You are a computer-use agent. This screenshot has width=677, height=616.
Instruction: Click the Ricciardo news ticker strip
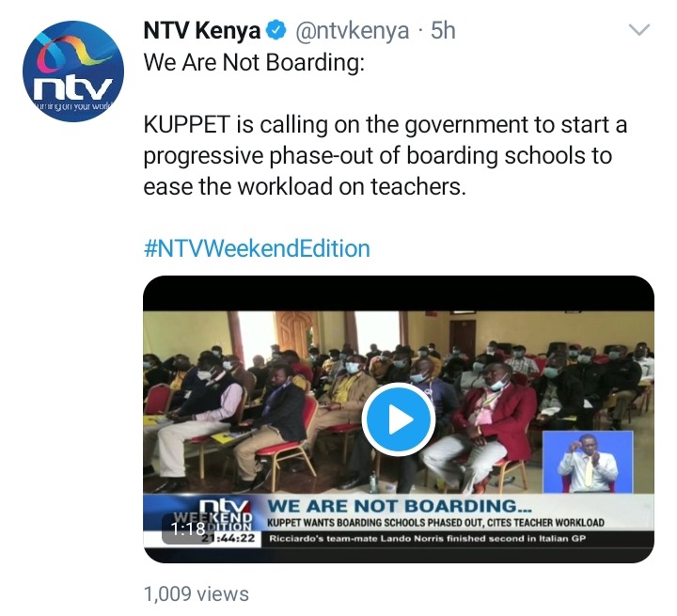(427, 539)
